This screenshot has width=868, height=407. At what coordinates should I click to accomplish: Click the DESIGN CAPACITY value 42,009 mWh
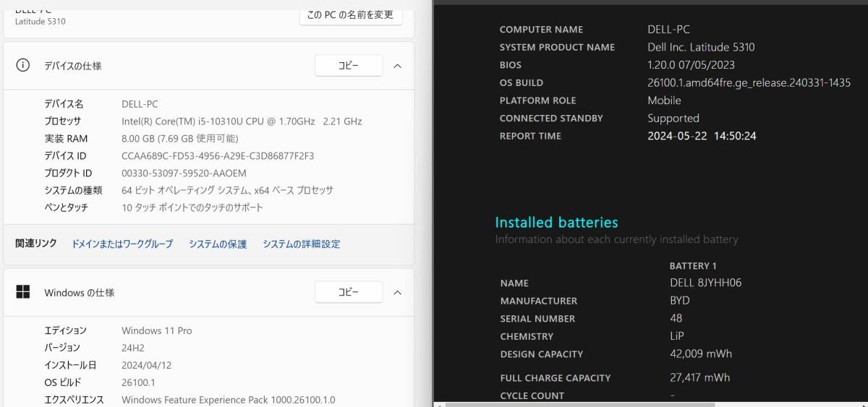701,354
